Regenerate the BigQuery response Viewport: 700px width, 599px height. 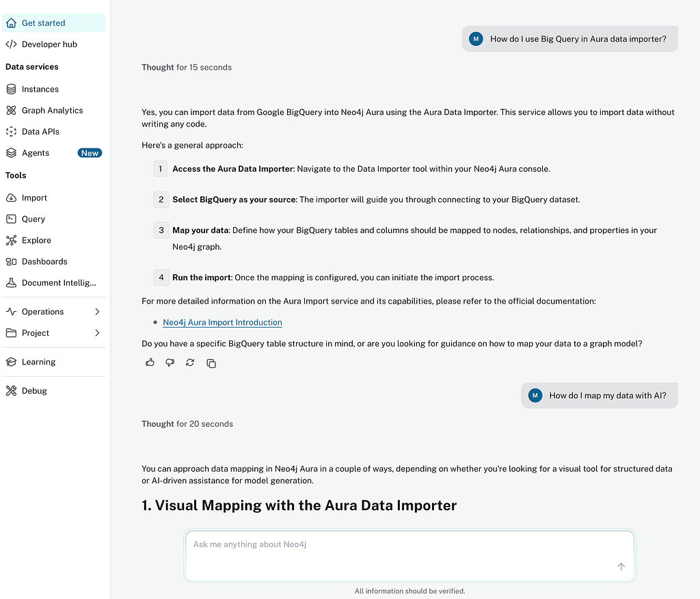point(190,362)
